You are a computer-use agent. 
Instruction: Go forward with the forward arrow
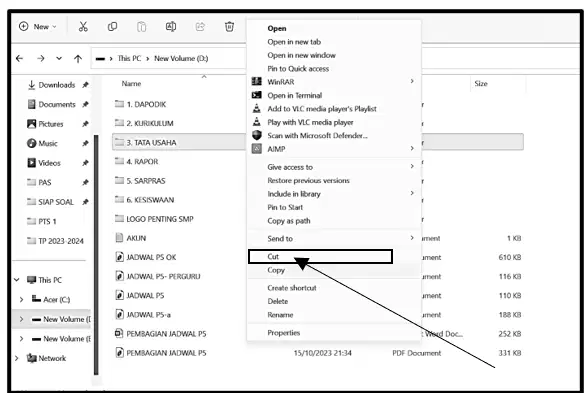[x=41, y=58]
